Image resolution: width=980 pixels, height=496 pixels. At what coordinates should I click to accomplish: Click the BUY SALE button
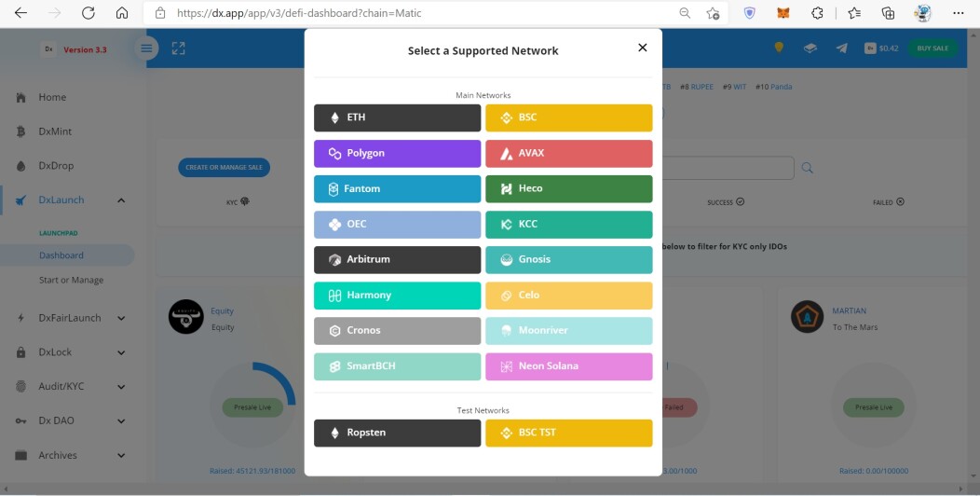point(932,48)
